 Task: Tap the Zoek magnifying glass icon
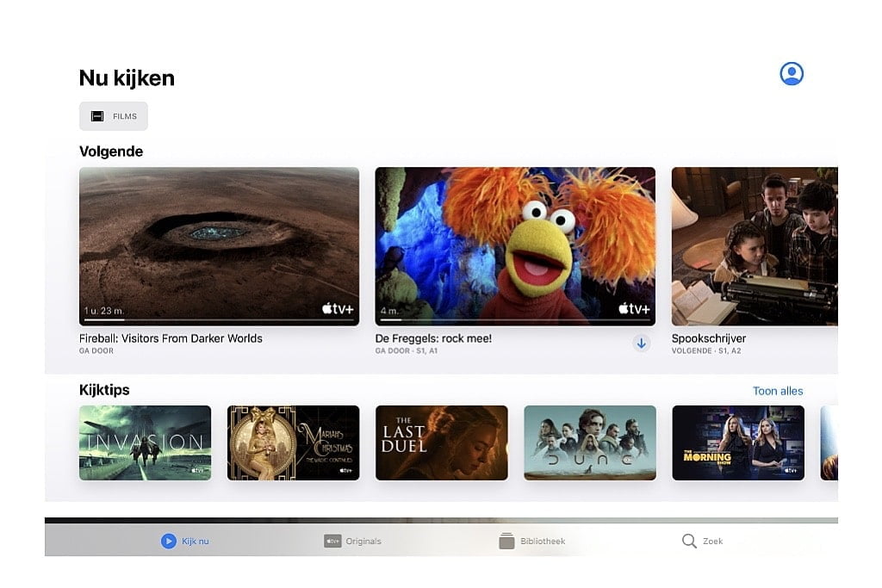pos(689,541)
